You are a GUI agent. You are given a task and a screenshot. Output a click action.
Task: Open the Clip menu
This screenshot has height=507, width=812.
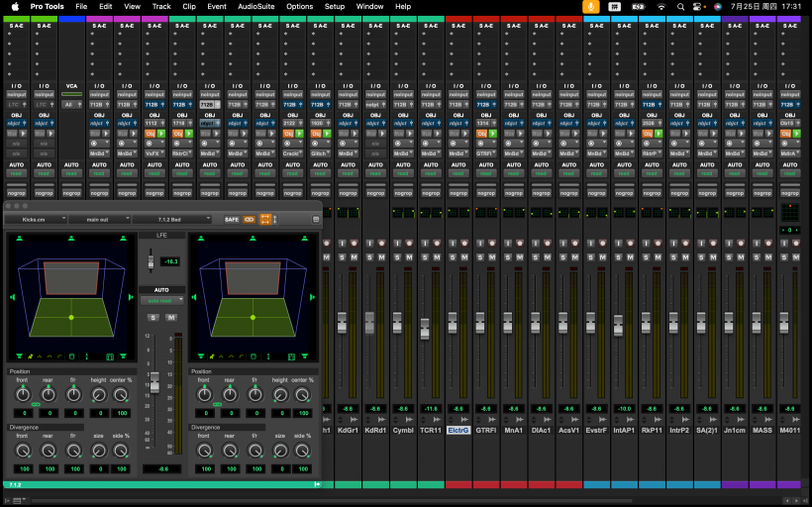tap(189, 7)
